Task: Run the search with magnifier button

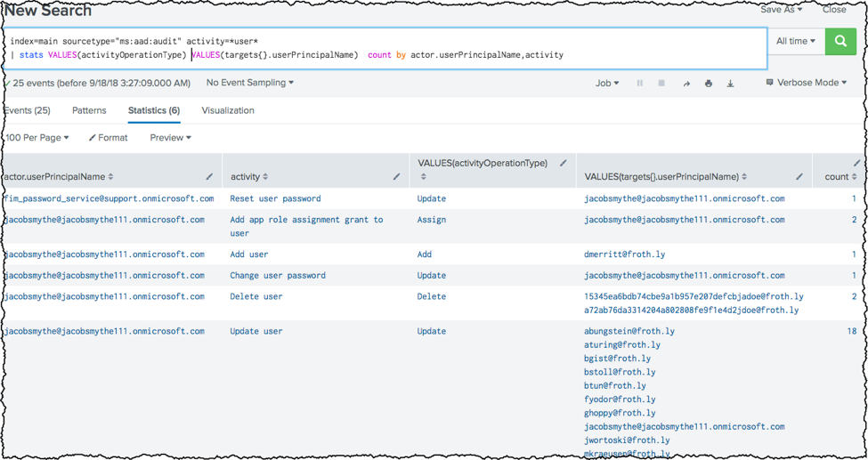Action: point(840,41)
